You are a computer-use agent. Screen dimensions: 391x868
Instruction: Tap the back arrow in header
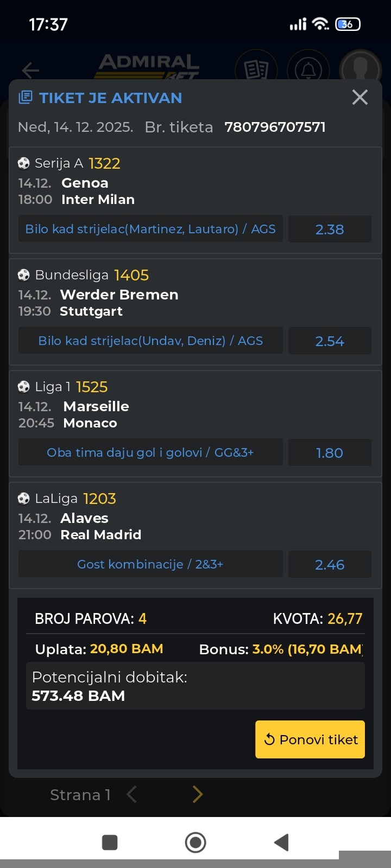pyautogui.click(x=30, y=70)
